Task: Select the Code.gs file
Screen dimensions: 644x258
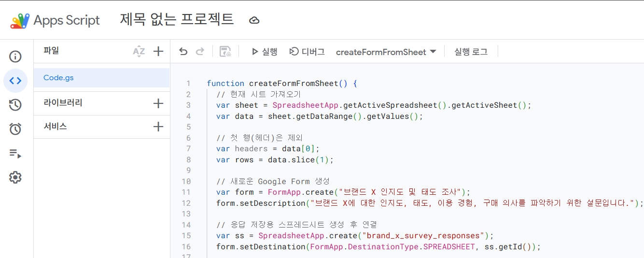Action: [58, 78]
